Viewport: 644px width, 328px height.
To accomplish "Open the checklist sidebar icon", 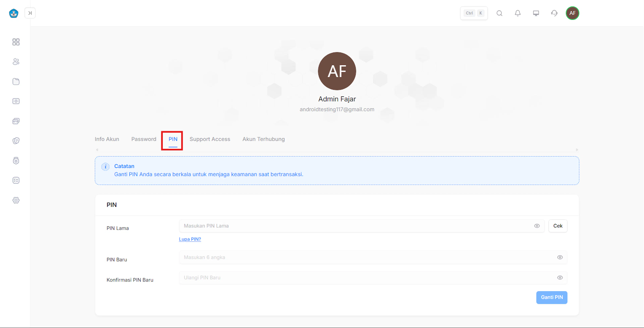I will (x=16, y=180).
